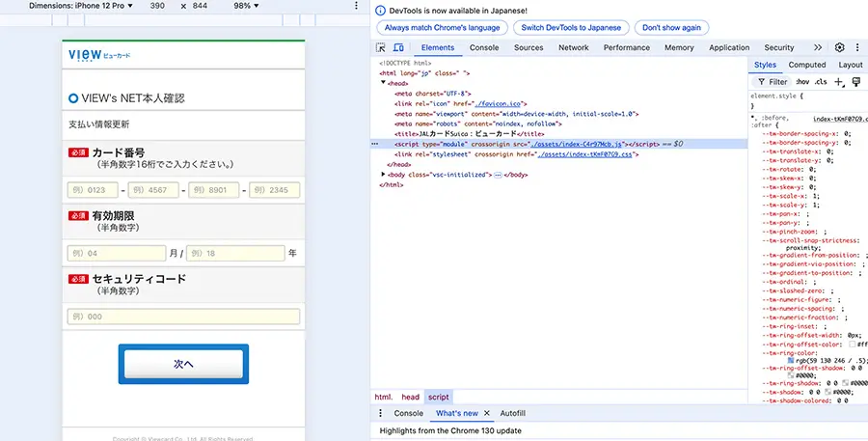Viewport: 868px width, 441px height.
Task: Select script breadcrumb in DOM path
Action: click(x=439, y=397)
